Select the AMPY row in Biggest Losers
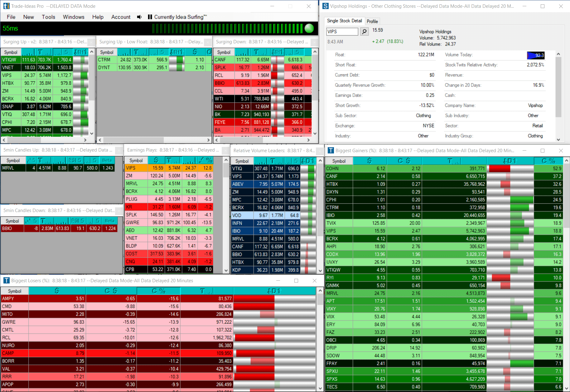The height and width of the screenshot is (392, 570). [x=158, y=298]
